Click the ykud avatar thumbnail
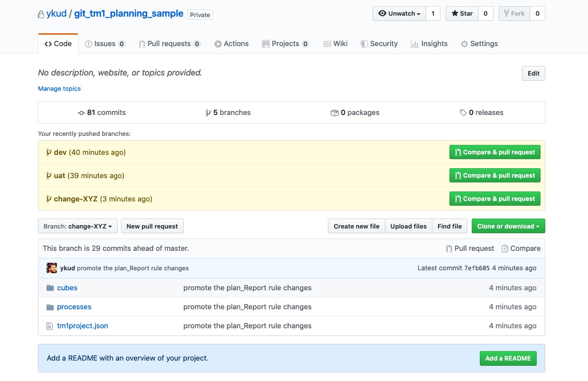The height and width of the screenshot is (381, 588). click(52, 268)
